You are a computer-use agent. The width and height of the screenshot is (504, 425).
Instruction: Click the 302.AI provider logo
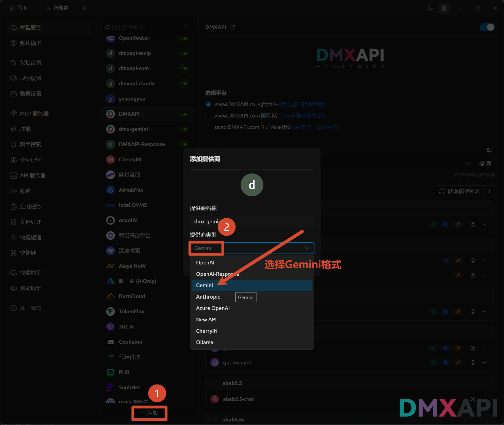tap(110, 327)
